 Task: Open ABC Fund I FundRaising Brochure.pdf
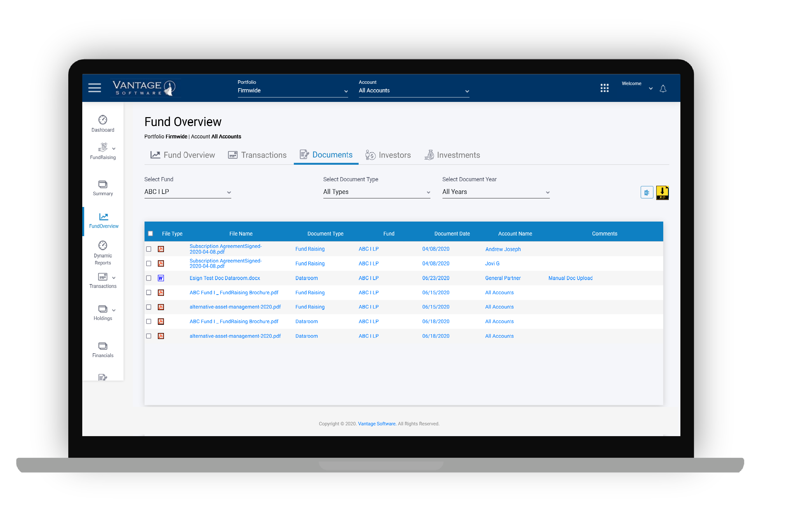(x=234, y=292)
